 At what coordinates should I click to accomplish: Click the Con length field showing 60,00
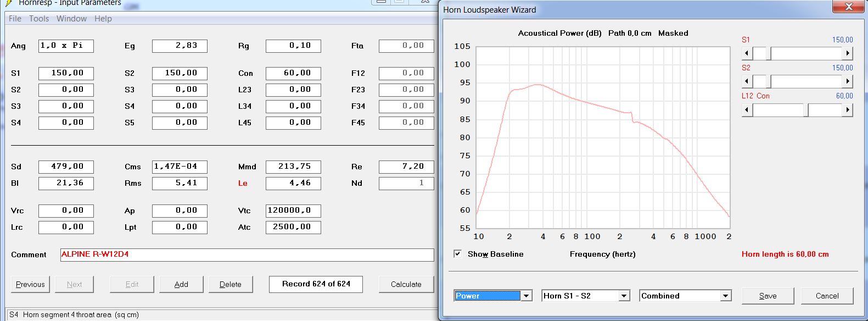[293, 73]
